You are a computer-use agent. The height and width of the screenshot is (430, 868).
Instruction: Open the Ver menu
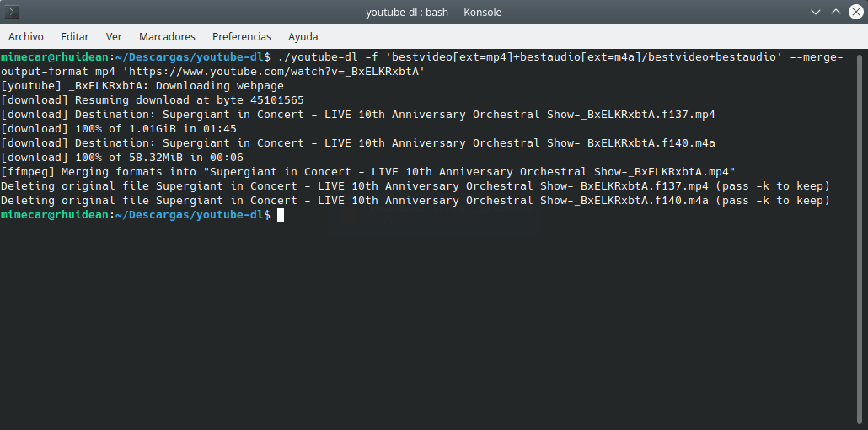coord(114,36)
